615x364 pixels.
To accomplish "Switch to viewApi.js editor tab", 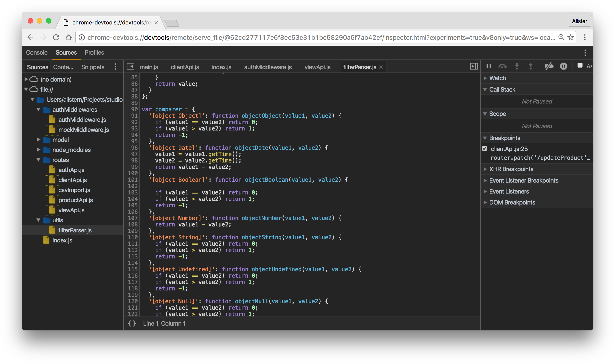I will 317,67.
